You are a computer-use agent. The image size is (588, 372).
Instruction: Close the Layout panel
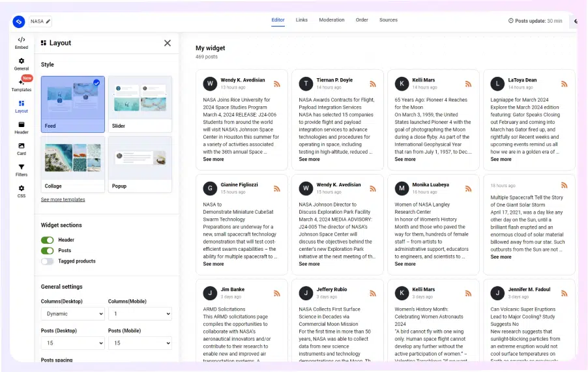click(168, 43)
